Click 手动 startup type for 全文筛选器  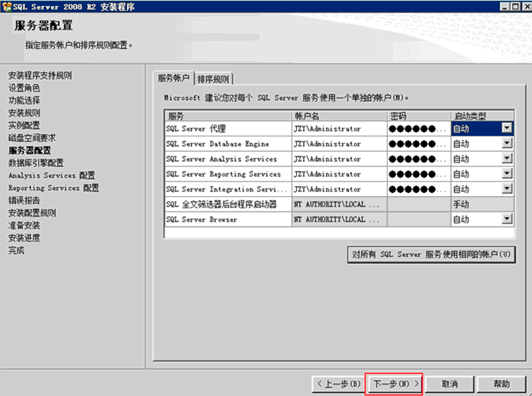click(482, 204)
